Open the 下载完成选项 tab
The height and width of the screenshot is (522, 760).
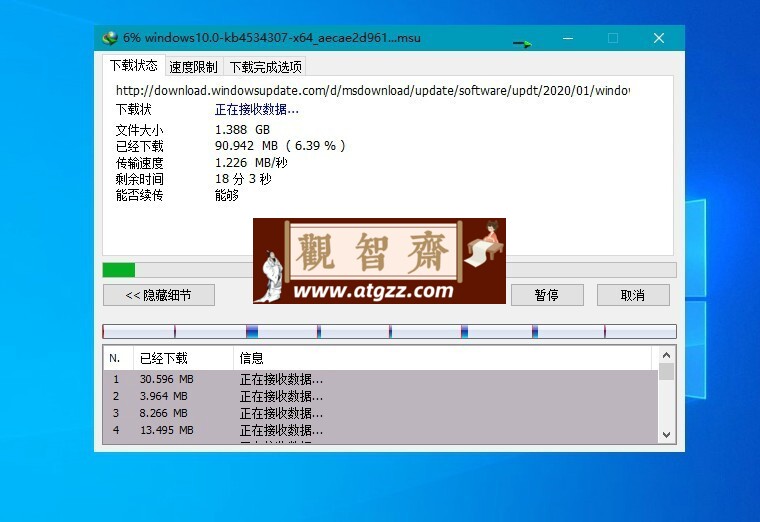[265, 67]
